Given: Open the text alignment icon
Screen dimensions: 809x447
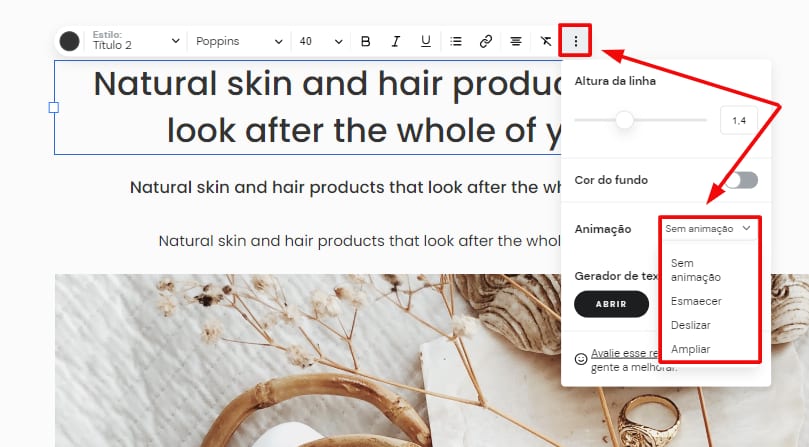Looking at the screenshot, I should (516, 41).
